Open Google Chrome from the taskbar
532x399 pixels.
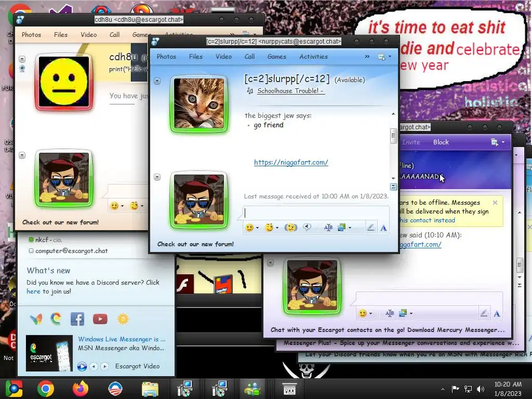tap(46, 389)
